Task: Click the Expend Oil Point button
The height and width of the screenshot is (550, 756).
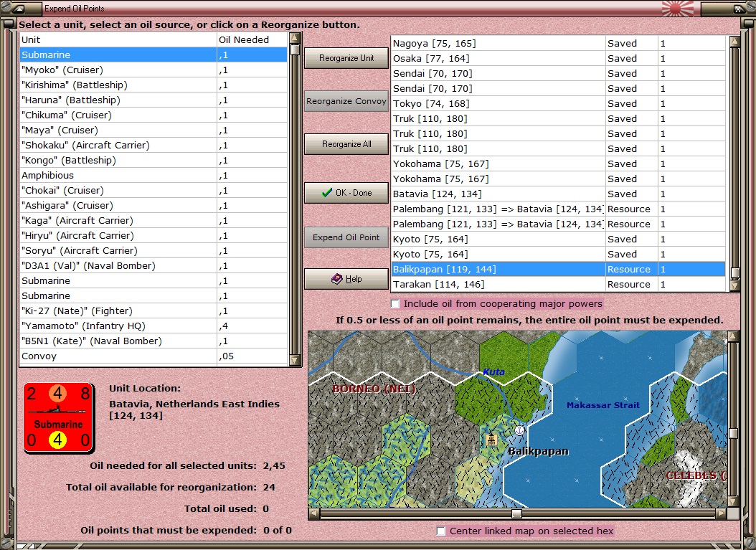Action: click(x=346, y=237)
